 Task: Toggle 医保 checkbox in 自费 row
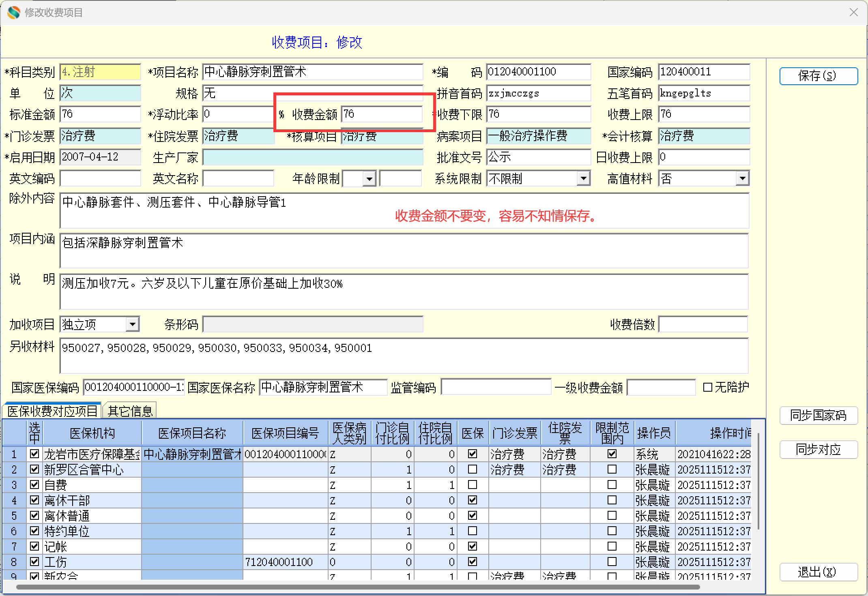472,485
